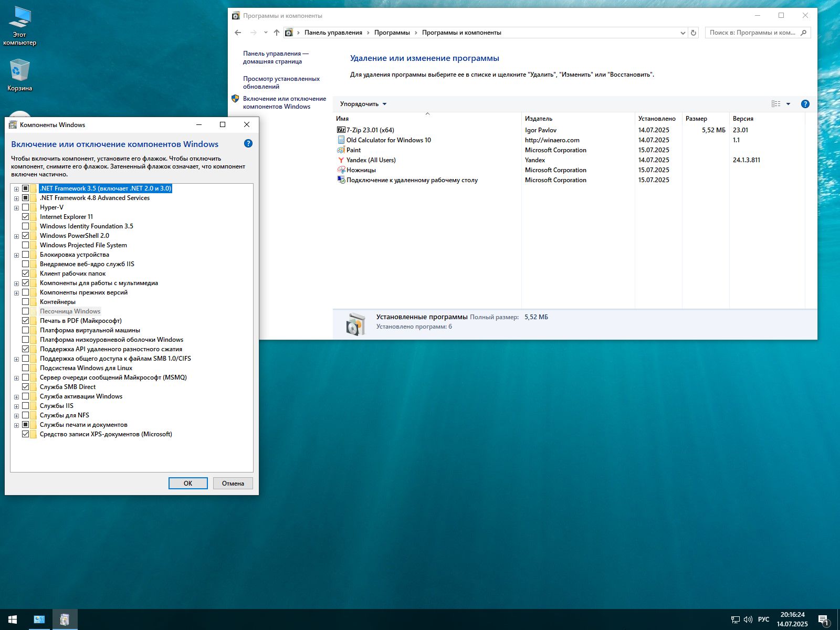Image resolution: width=840 pixels, height=630 pixels.
Task: Open the recent locations dropdown arrow
Action: (266, 33)
